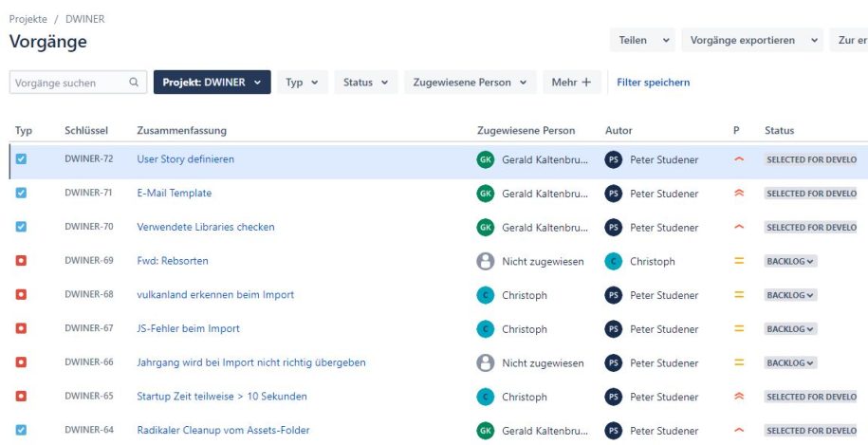Open the Teilen menu
This screenshot has height=445, width=868.
[642, 40]
